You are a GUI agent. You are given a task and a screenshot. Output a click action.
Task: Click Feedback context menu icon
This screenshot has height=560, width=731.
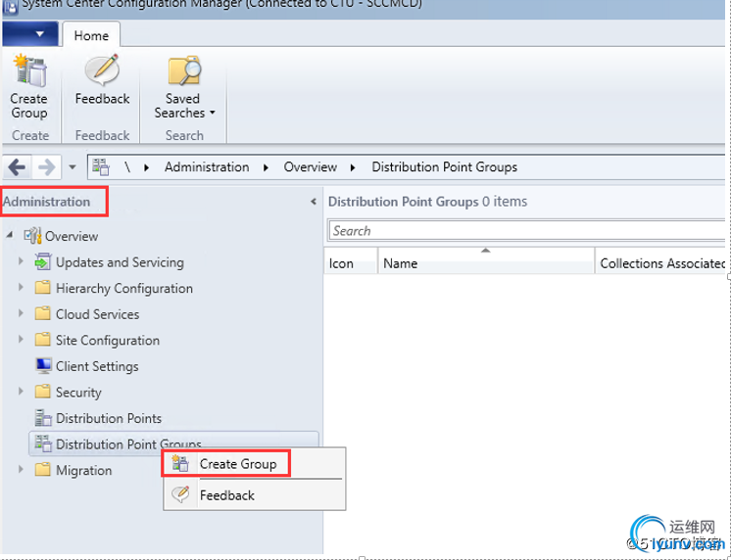pos(180,493)
